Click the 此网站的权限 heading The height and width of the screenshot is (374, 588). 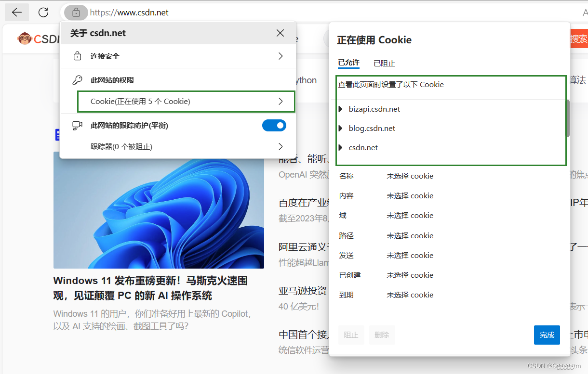point(112,80)
